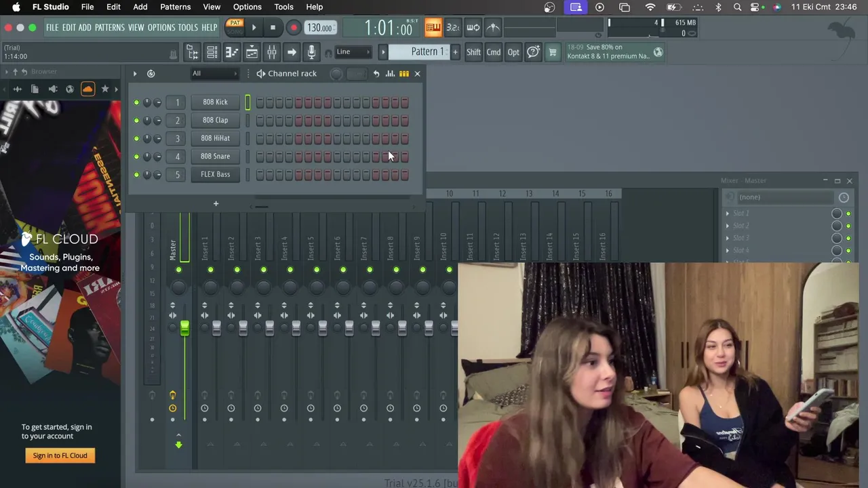
Task: Open the Line snap dropdown
Action: (353, 52)
